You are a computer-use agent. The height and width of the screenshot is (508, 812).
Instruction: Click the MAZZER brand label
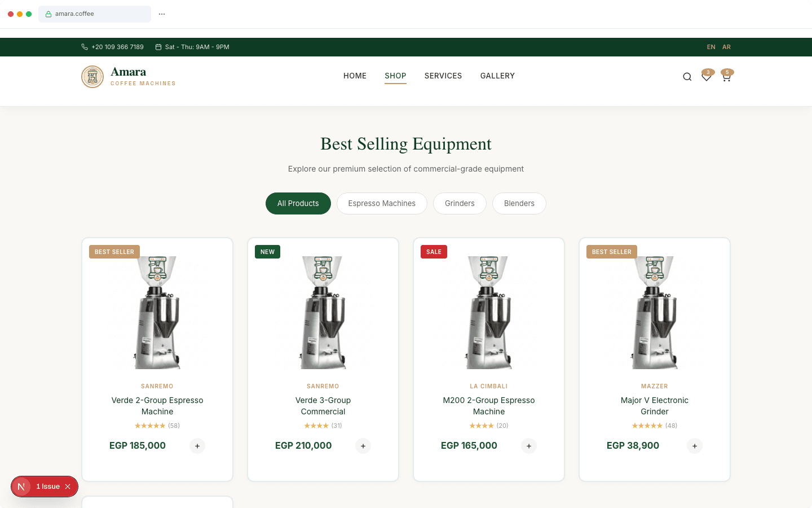(655, 386)
